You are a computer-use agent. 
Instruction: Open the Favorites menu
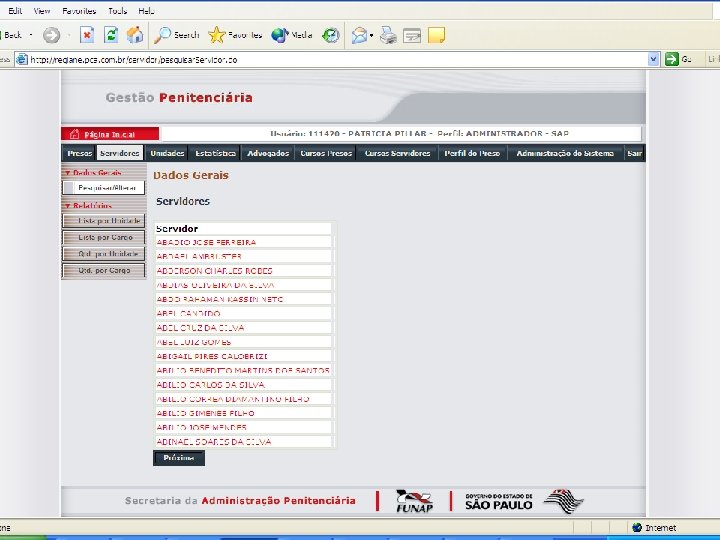(x=79, y=11)
